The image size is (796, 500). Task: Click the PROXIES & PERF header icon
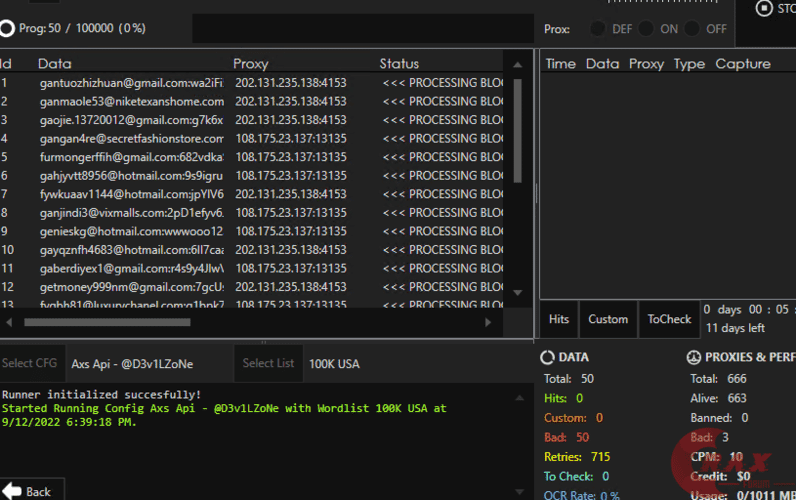click(x=694, y=357)
